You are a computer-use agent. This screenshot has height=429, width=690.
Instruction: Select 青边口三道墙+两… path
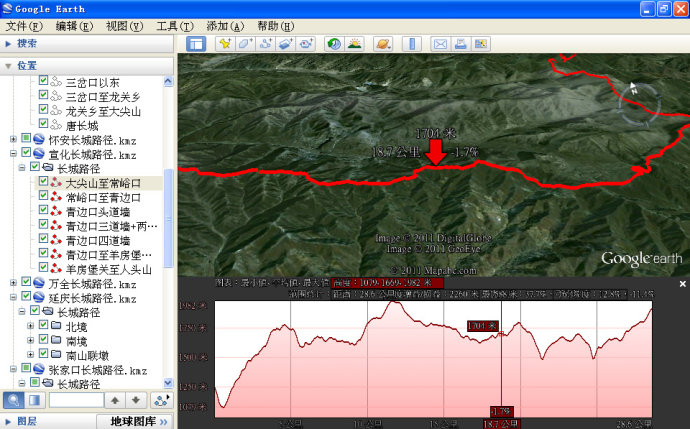pos(111,226)
